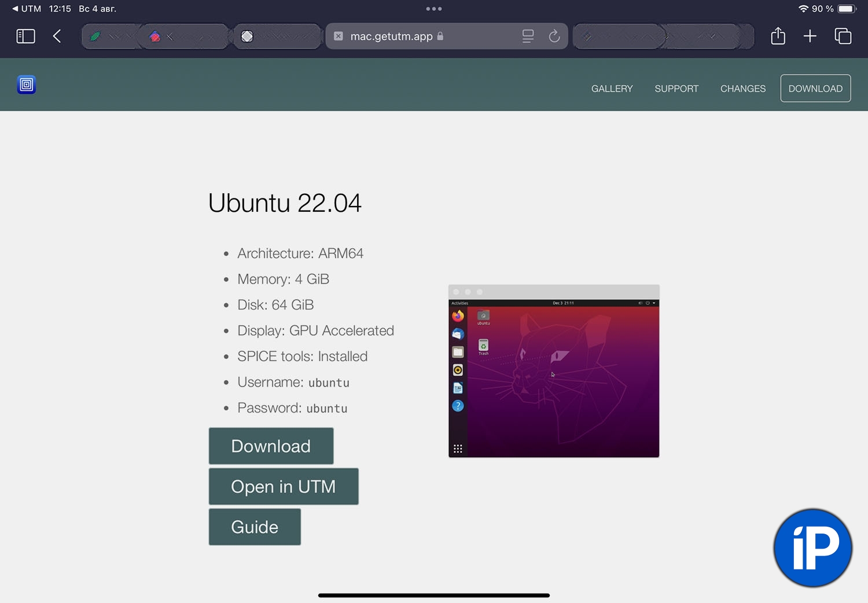Image resolution: width=868 pixels, height=603 pixels.
Task: Tap the 12:15 clock in status bar
Action: pyautogui.click(x=60, y=9)
